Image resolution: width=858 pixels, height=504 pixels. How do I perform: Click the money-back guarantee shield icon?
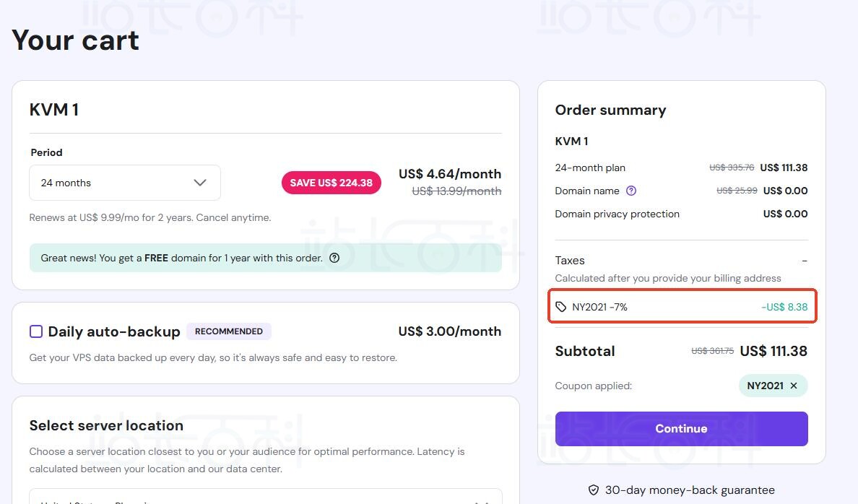[x=594, y=490]
